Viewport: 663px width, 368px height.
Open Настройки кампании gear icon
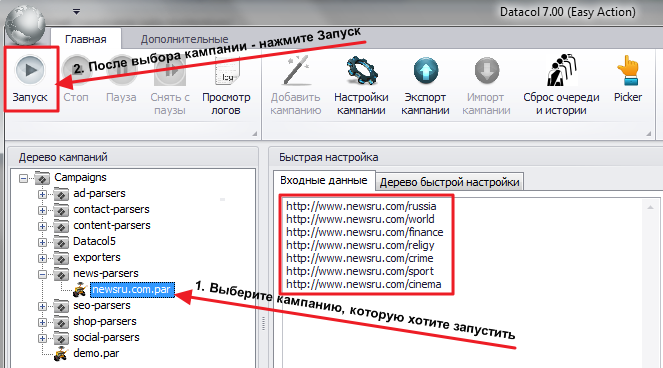[362, 71]
